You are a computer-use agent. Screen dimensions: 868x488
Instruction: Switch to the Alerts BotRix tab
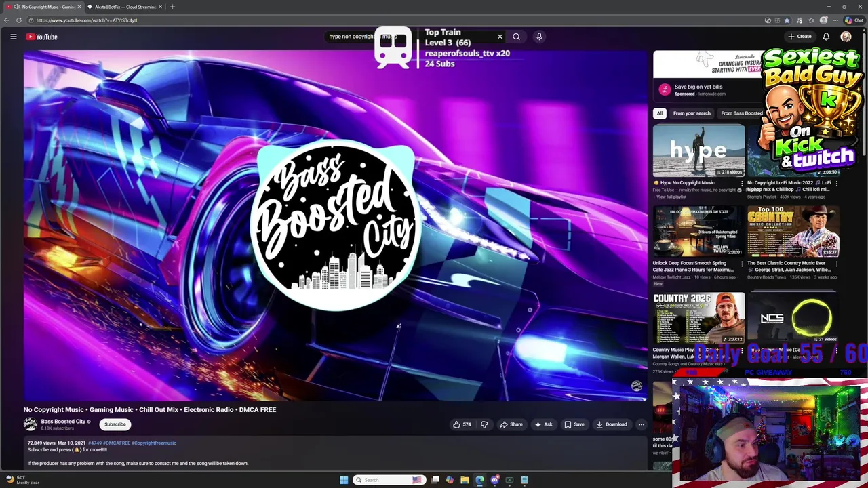click(x=124, y=7)
